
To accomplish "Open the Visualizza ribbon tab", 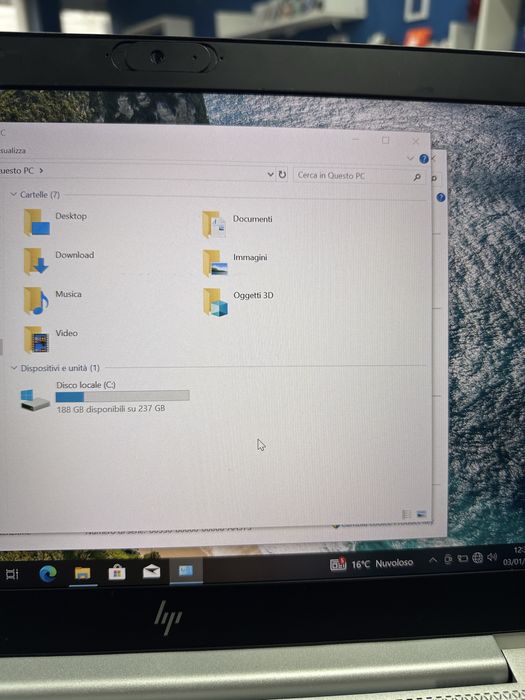I will click(x=12, y=150).
